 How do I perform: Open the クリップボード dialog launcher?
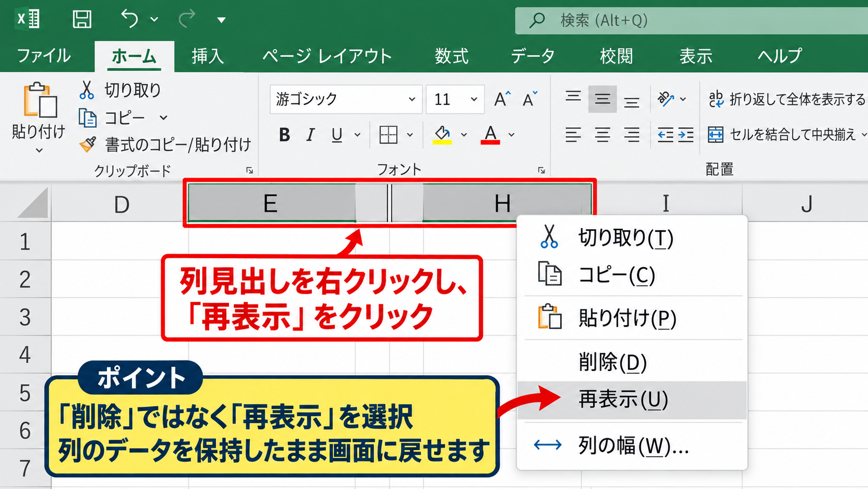[249, 170]
